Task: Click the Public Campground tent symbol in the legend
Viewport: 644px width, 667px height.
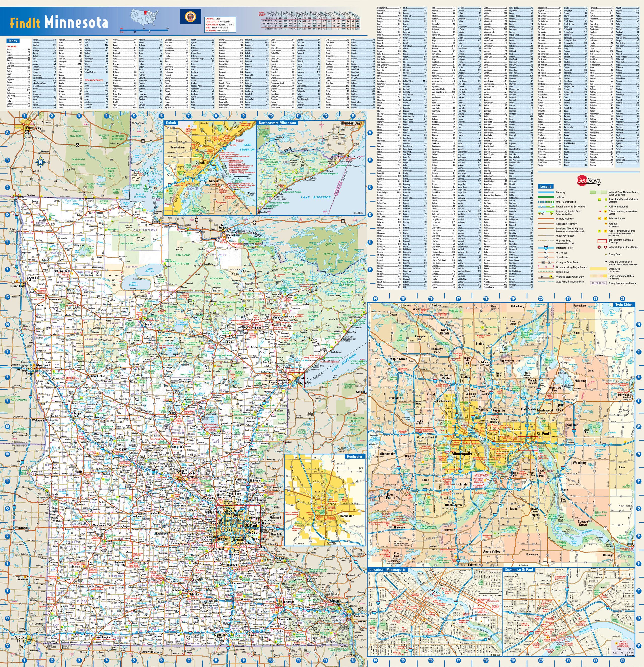Action: [606, 207]
